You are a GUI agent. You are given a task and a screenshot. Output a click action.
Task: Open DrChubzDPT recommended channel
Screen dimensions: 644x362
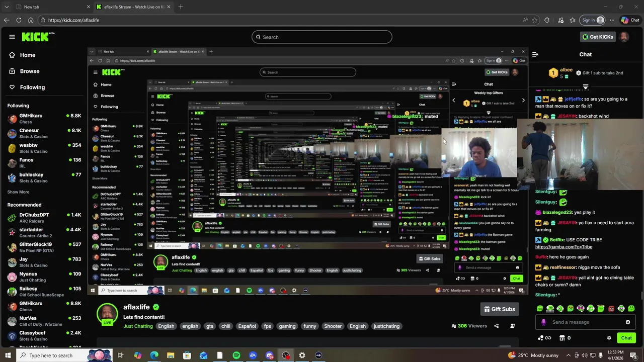tap(44, 218)
